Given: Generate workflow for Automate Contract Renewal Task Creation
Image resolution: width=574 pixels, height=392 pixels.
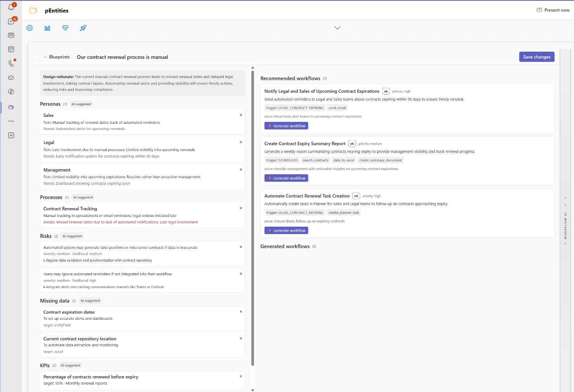Looking at the screenshot, I should pyautogui.click(x=286, y=231).
